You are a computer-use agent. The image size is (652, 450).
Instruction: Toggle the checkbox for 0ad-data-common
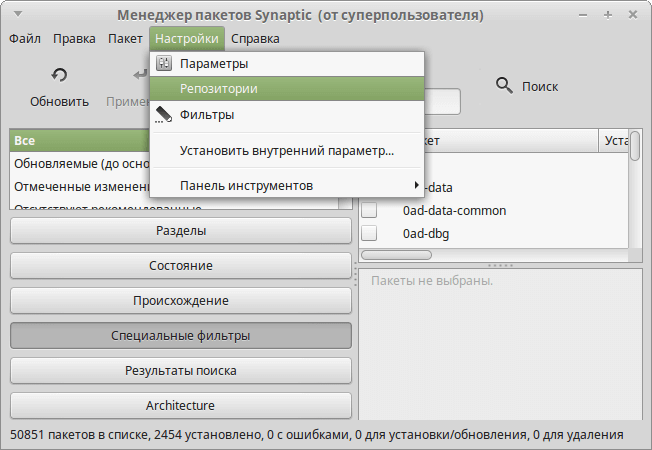pyautogui.click(x=369, y=210)
